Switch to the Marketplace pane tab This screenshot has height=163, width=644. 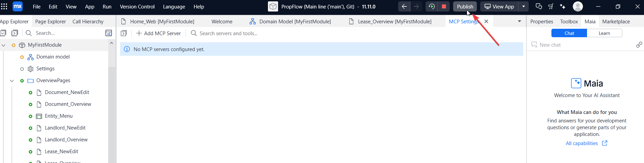point(616,21)
